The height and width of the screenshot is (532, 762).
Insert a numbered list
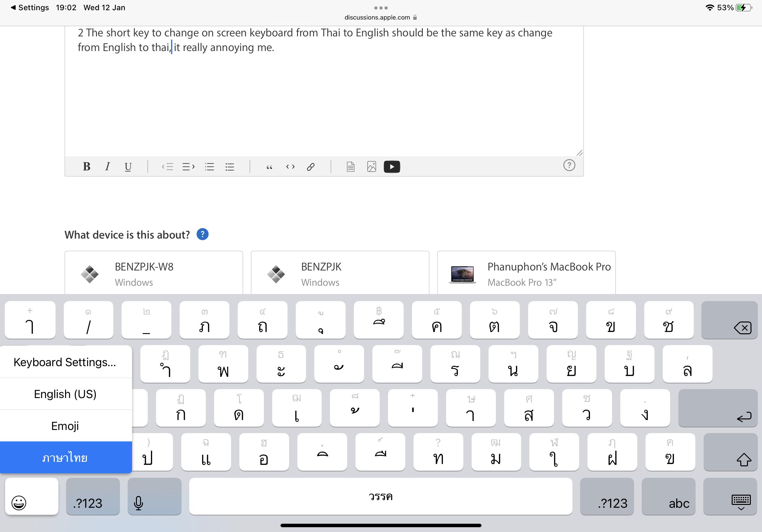209,166
